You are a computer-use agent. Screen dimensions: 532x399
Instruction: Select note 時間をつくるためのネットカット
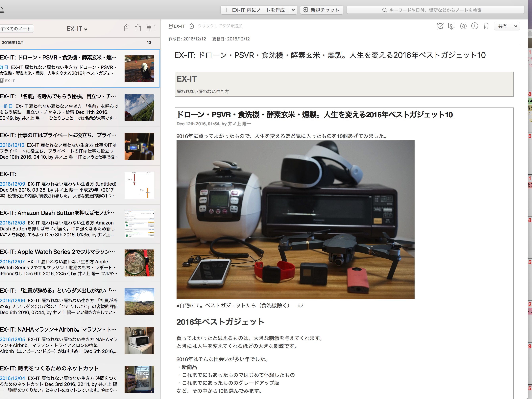tap(80, 380)
